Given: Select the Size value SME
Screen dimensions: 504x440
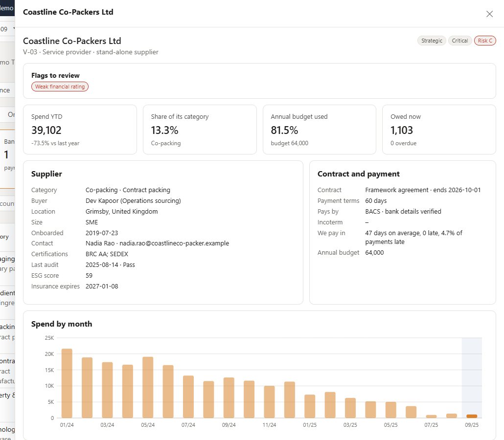Looking at the screenshot, I should pos(92,222).
